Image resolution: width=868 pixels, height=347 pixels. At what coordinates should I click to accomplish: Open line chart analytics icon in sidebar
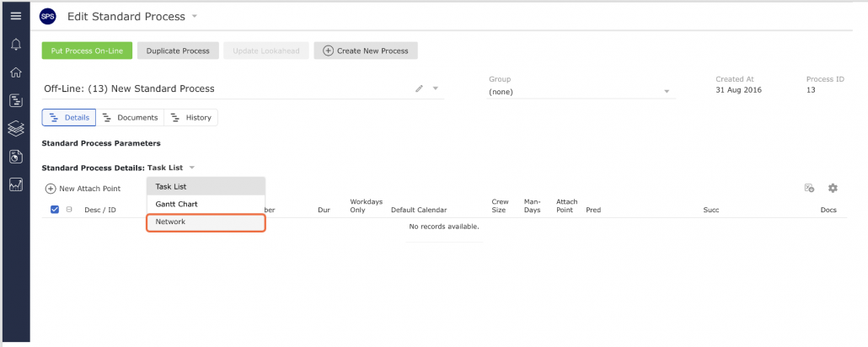(x=16, y=184)
